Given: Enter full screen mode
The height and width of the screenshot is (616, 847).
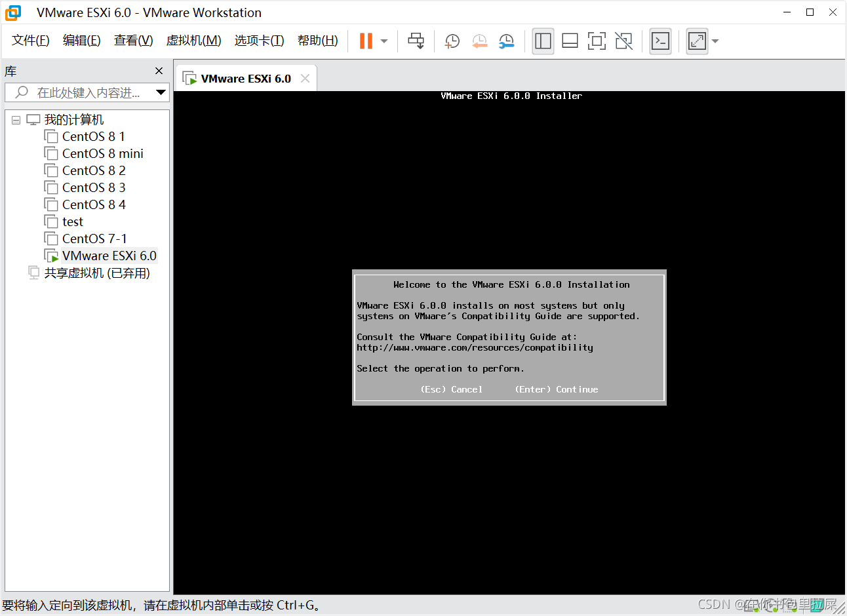Looking at the screenshot, I should 597,41.
